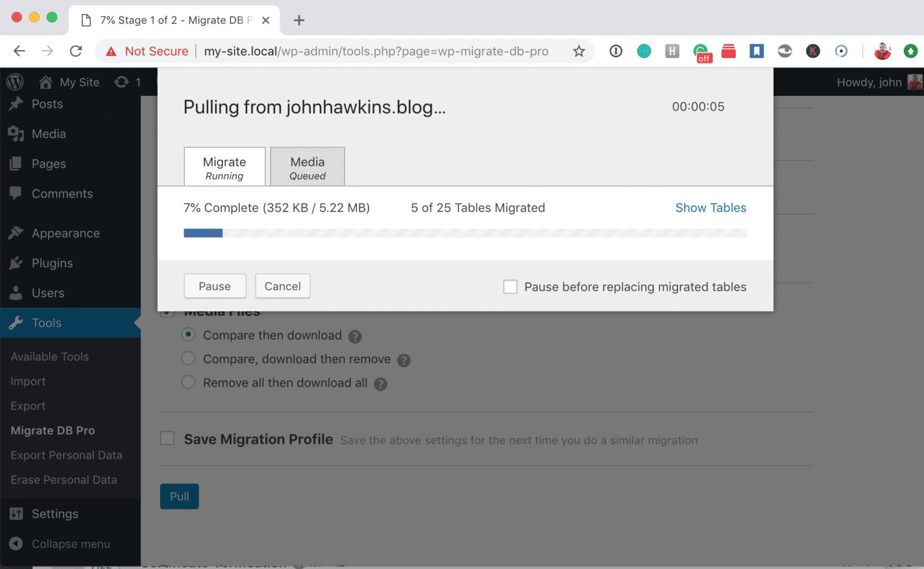Expand table list via Show Tables
The width and height of the screenshot is (924, 569).
click(710, 208)
